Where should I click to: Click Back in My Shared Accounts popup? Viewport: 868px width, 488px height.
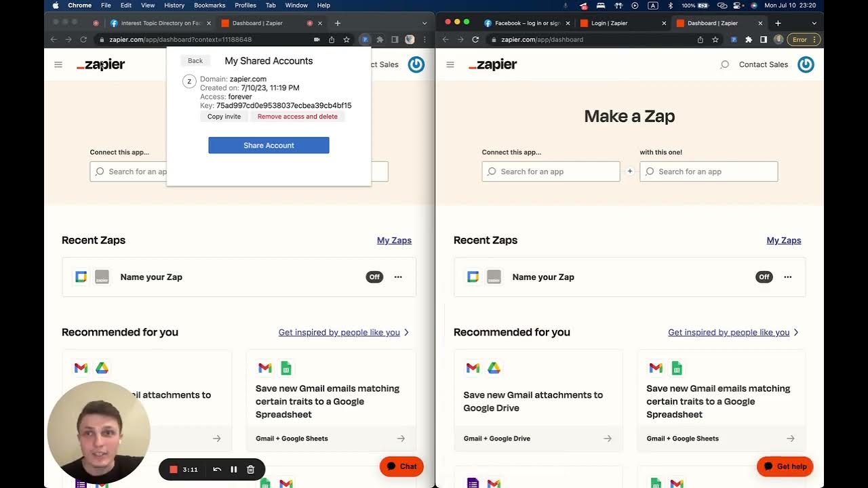[x=195, y=61]
